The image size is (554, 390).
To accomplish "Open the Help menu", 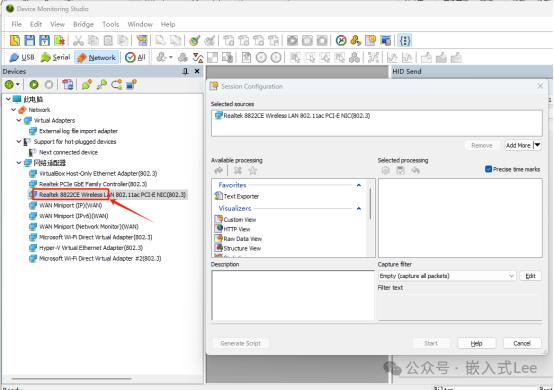I will 168,24.
